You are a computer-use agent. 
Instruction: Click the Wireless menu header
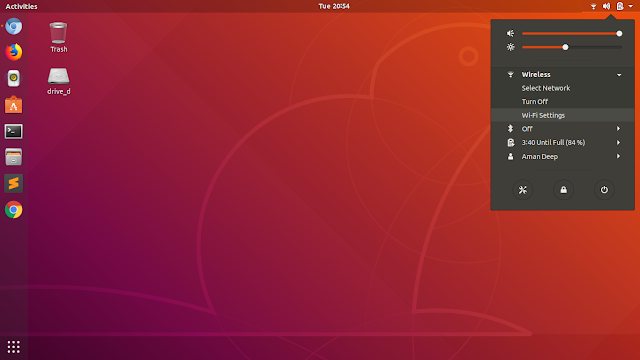coord(562,74)
